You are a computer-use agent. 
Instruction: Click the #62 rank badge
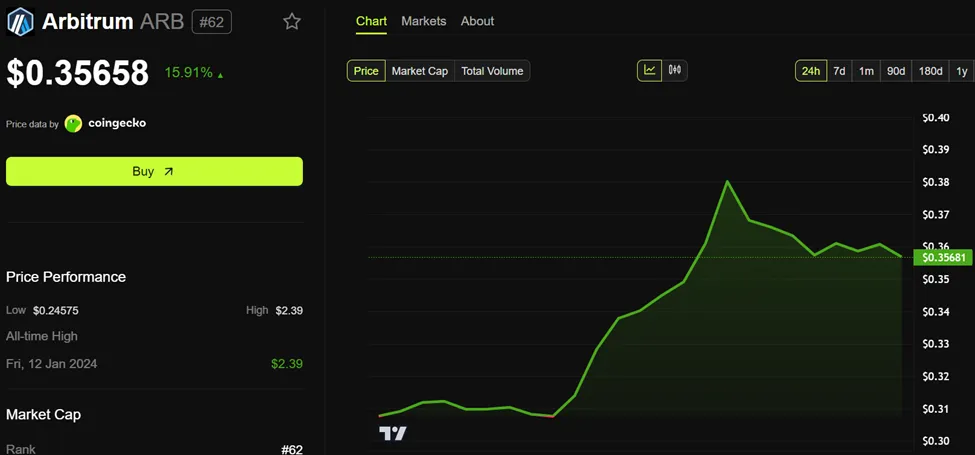pos(211,22)
